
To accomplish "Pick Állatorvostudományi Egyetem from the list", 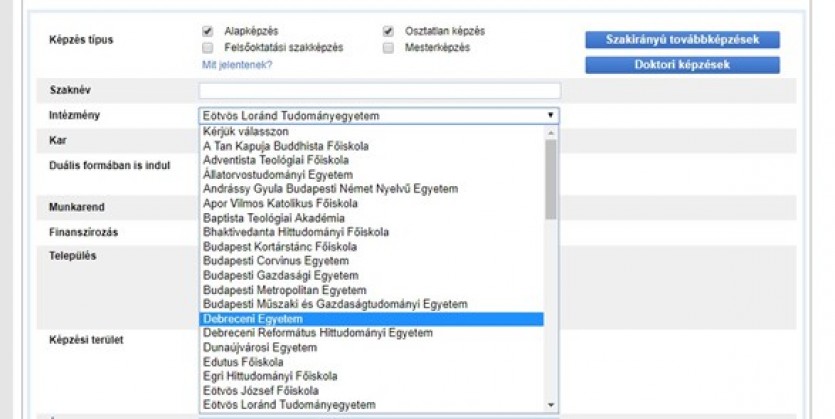I will point(372,175).
